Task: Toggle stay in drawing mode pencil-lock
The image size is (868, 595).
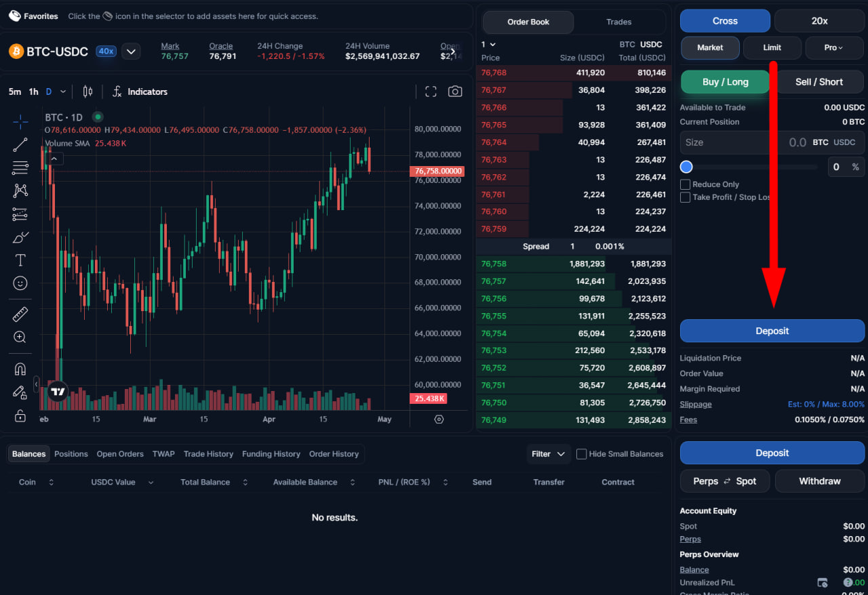Action: tap(20, 392)
